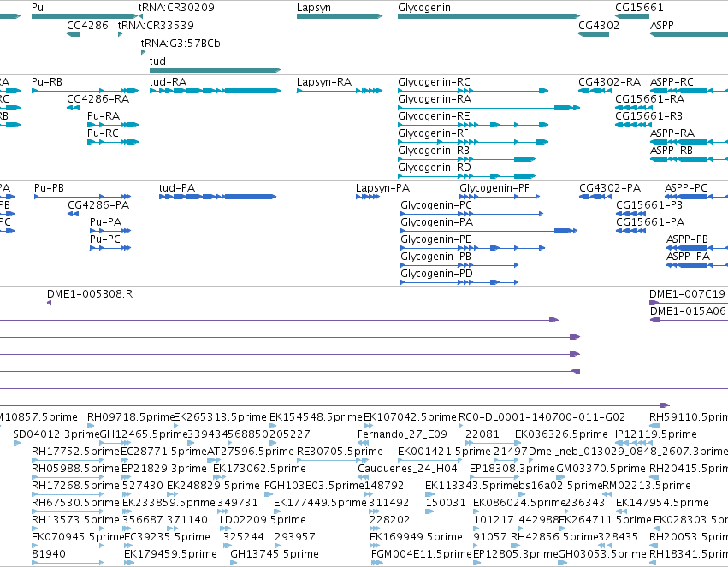Select polypeptide 'Pu-PA'

click(105, 222)
